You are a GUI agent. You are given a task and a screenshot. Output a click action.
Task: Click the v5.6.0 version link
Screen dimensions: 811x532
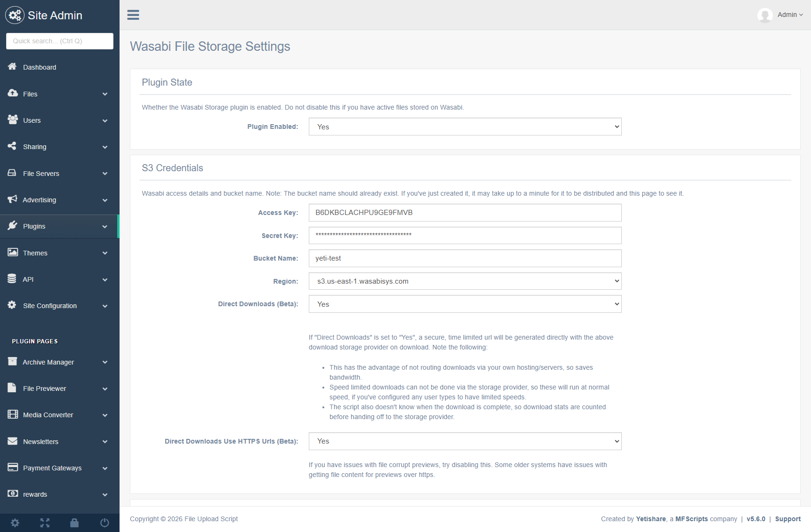755,519
